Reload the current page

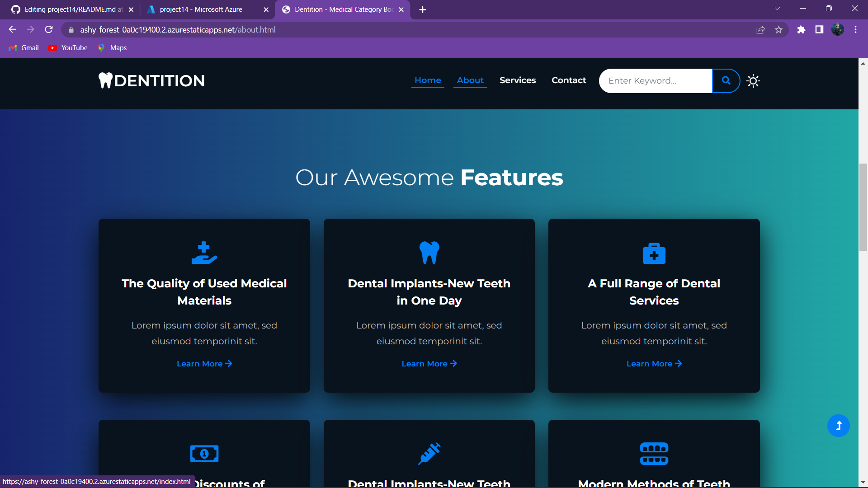click(x=48, y=29)
